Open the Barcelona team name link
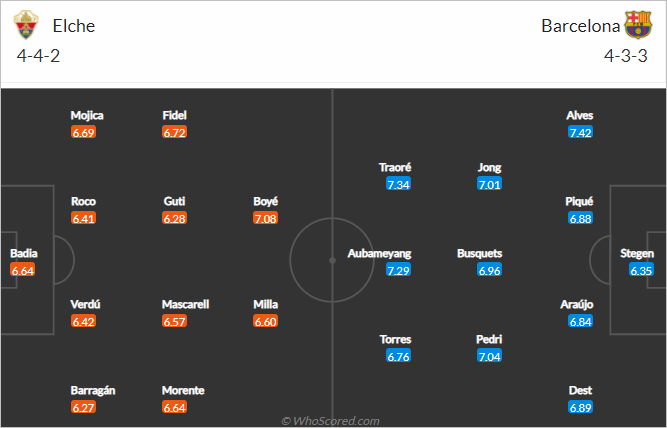 580,26
